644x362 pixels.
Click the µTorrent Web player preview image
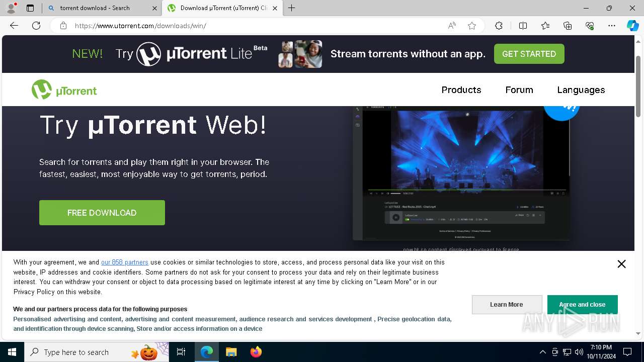(x=461, y=173)
